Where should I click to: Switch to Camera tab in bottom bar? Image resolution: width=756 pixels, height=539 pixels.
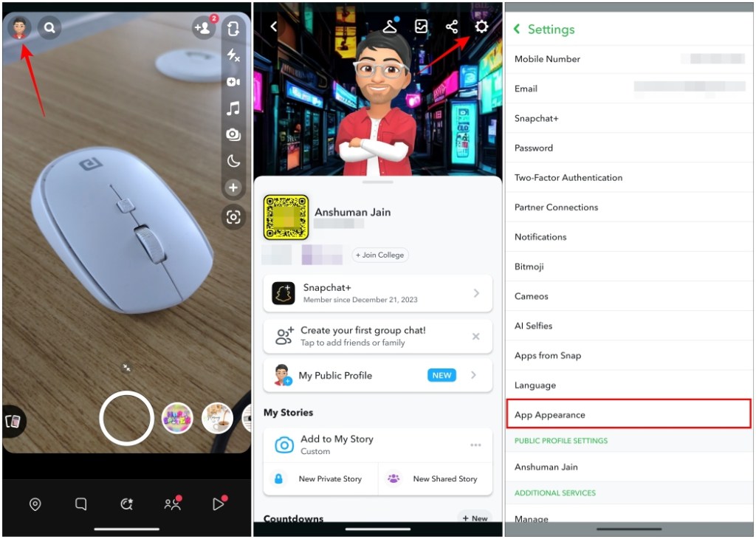click(x=127, y=504)
